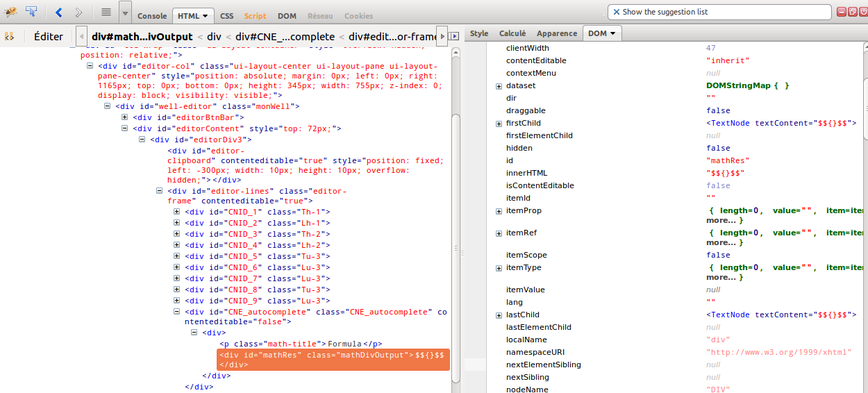Image resolution: width=868 pixels, height=393 pixels.
Task: Switch to the Console tab
Action: [152, 15]
